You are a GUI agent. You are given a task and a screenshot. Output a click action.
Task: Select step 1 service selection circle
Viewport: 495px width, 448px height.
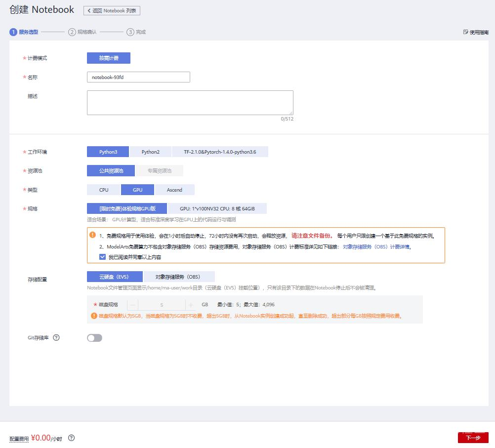pos(13,32)
